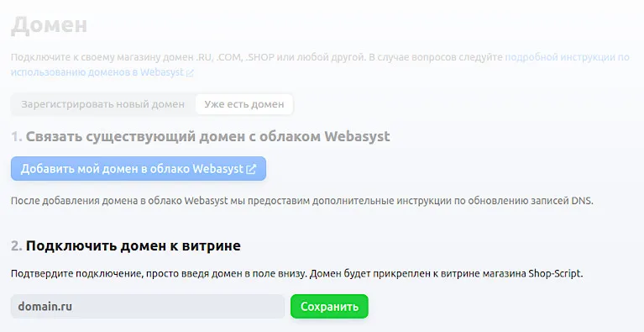Click heading 'Связать существующий домен с облаком Webasyst'
644x332 pixels.
point(208,136)
